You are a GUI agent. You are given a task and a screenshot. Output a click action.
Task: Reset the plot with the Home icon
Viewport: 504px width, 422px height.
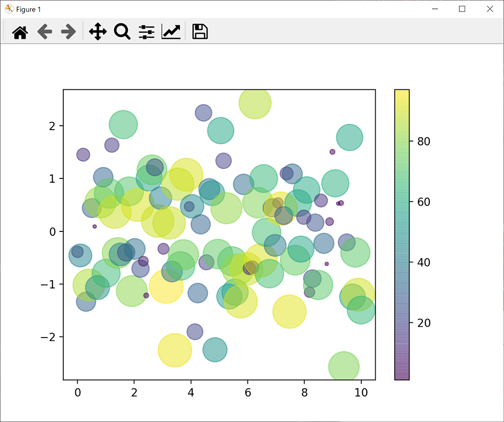pyautogui.click(x=20, y=32)
